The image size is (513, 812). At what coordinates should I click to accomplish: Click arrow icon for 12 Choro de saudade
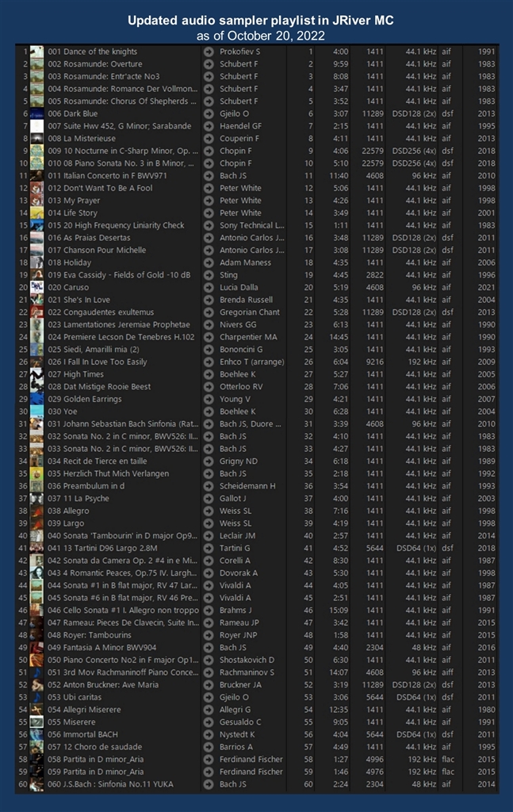209,747
